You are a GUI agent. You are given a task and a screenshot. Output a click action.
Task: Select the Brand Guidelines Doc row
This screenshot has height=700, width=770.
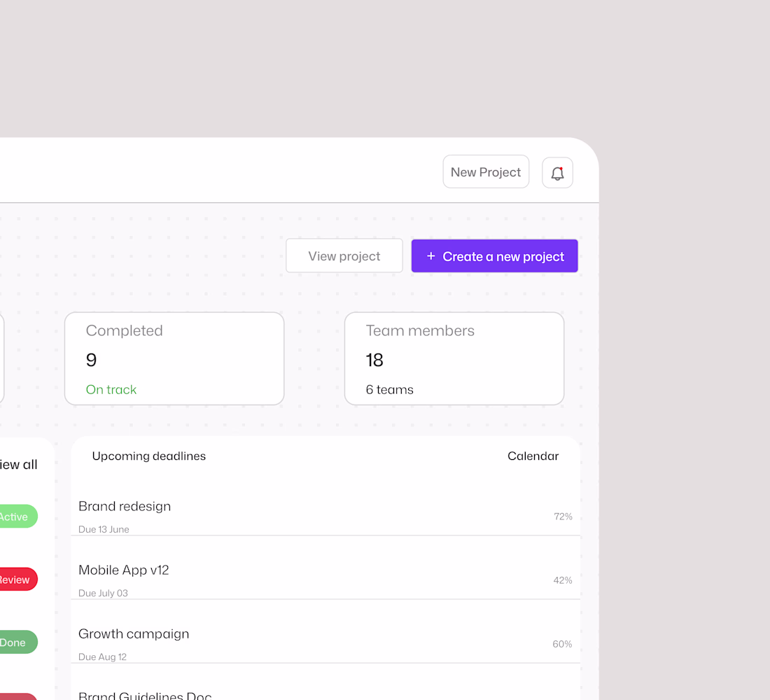click(x=325, y=694)
